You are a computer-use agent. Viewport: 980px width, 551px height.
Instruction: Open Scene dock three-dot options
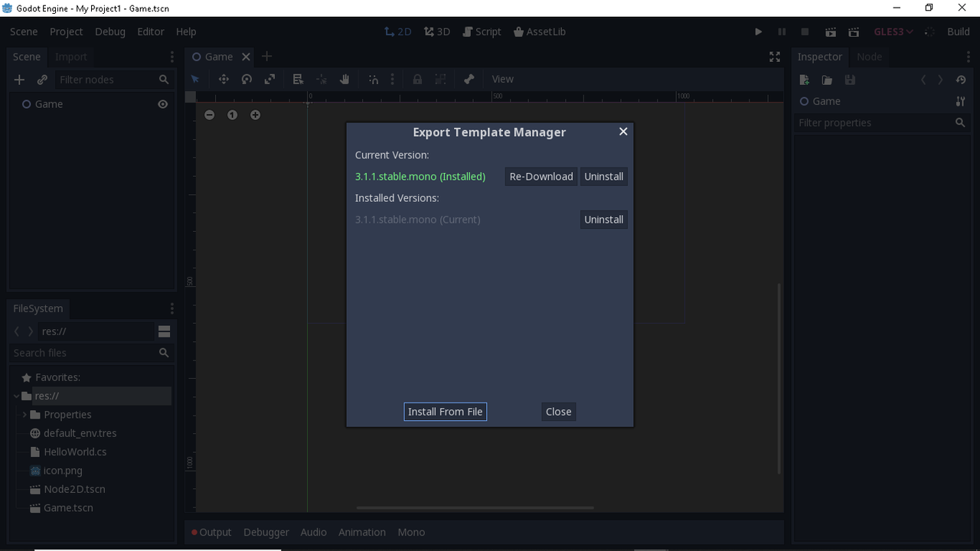[171, 57]
